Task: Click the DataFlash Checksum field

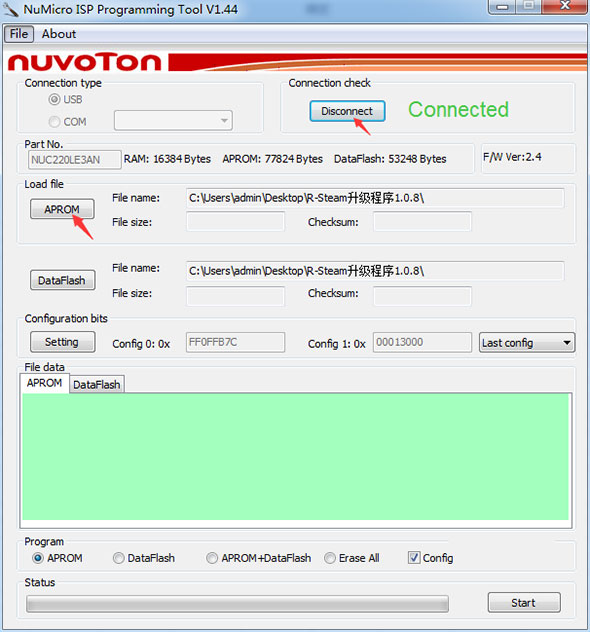Action: click(422, 296)
